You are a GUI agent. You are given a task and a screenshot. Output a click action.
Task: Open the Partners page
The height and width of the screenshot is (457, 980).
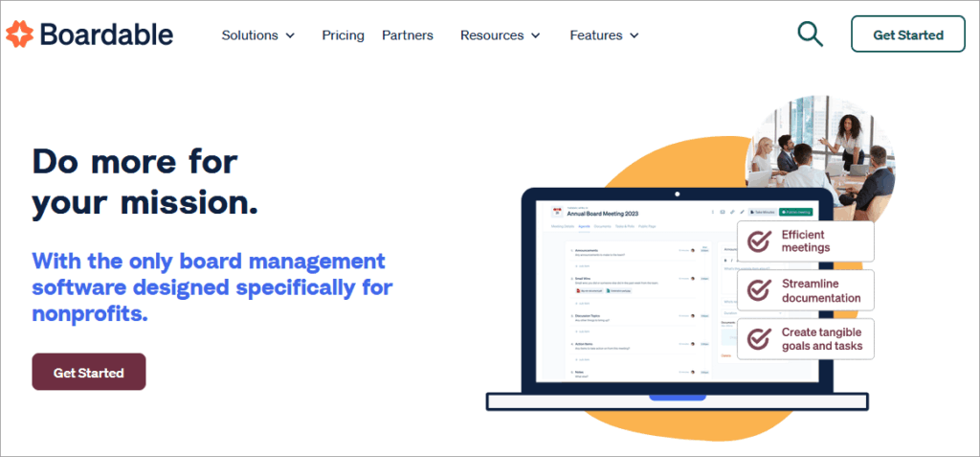click(408, 35)
